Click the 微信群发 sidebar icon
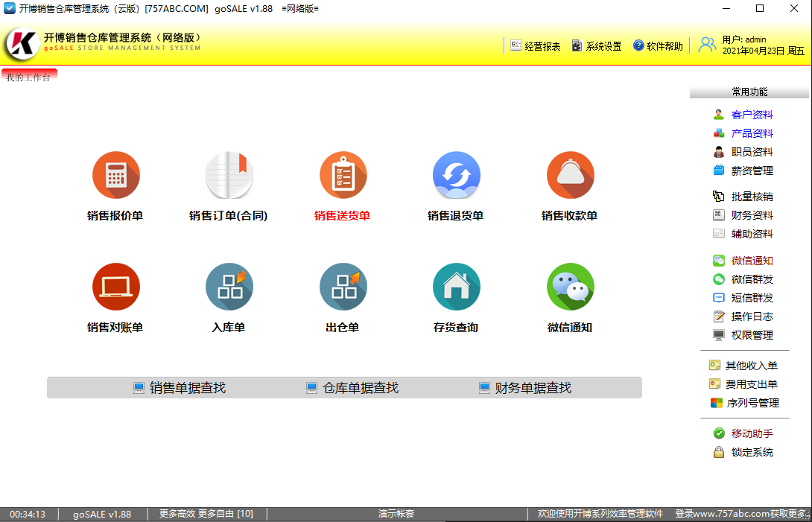This screenshot has height=522, width=812. [718, 279]
